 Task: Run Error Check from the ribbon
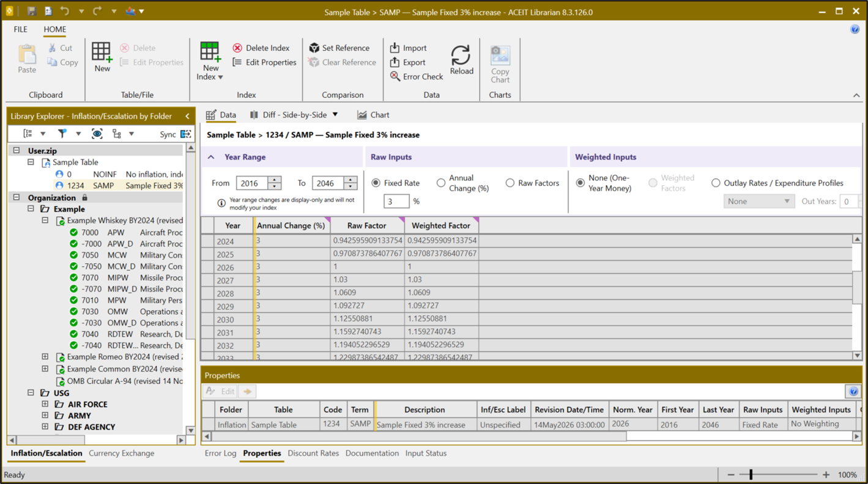coord(417,76)
